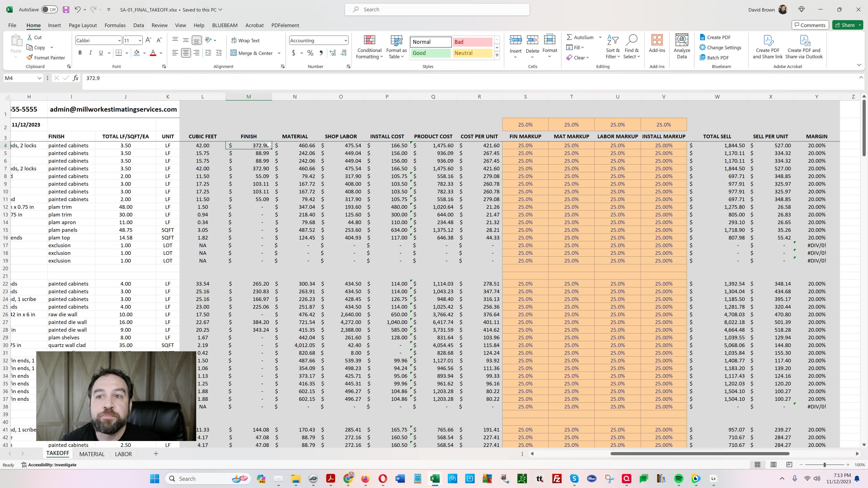The image size is (868, 488).
Task: Click the Share button
Action: [x=845, y=25]
